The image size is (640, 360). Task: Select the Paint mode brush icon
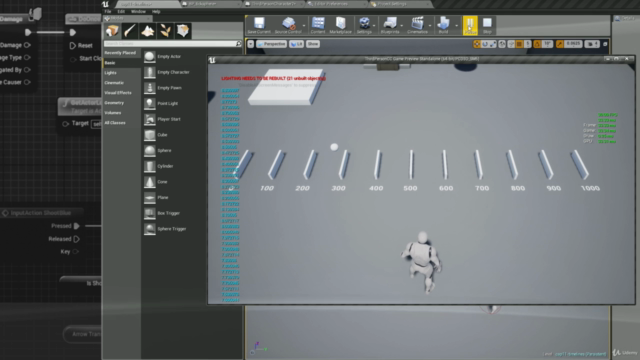coord(130,31)
